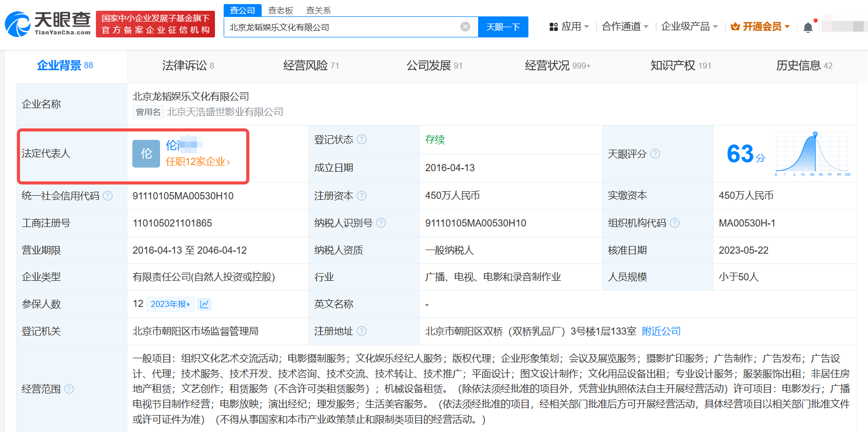Click the 曾用名 tag
Image resolution: width=868 pixels, height=432 pixels.
tap(148, 112)
